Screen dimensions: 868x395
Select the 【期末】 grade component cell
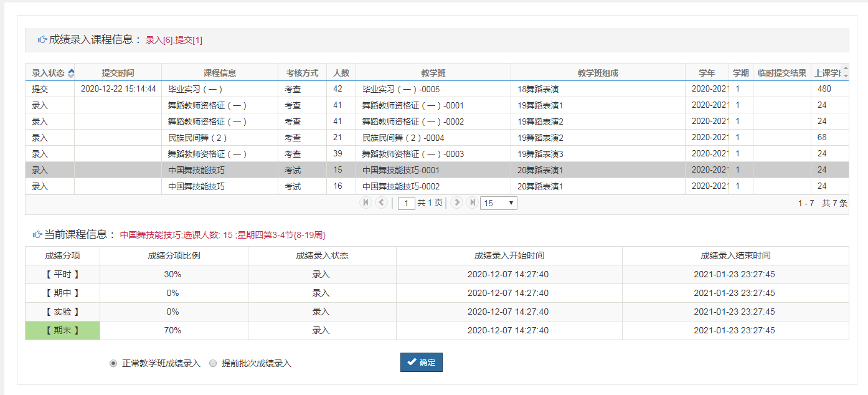(x=62, y=330)
